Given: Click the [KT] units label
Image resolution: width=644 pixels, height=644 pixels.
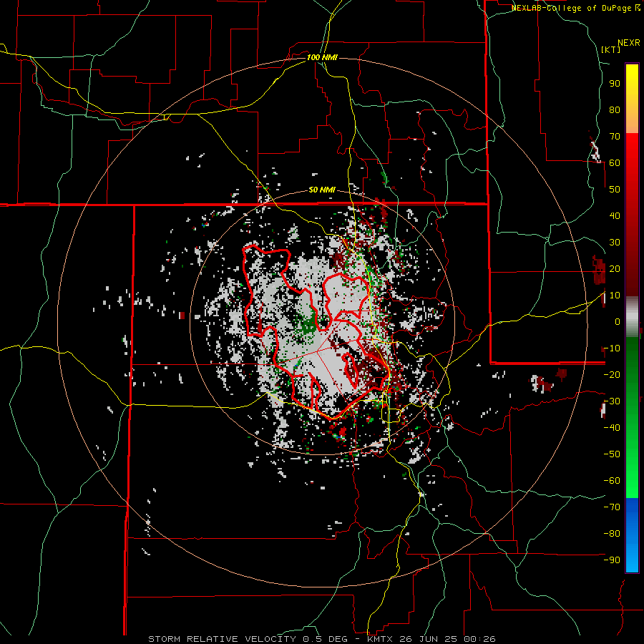Looking at the screenshot, I should (x=610, y=49).
